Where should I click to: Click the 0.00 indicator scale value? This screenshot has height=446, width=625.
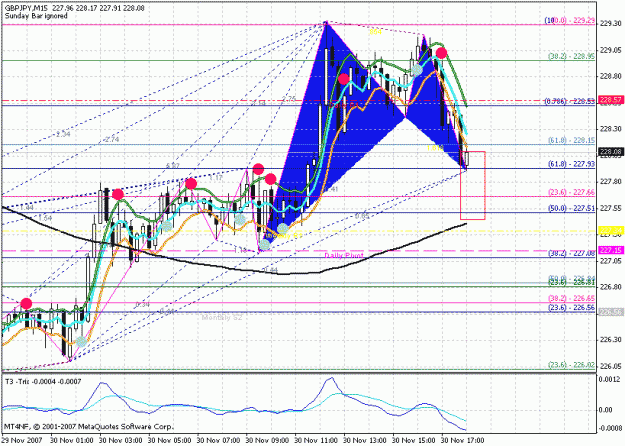(x=606, y=410)
